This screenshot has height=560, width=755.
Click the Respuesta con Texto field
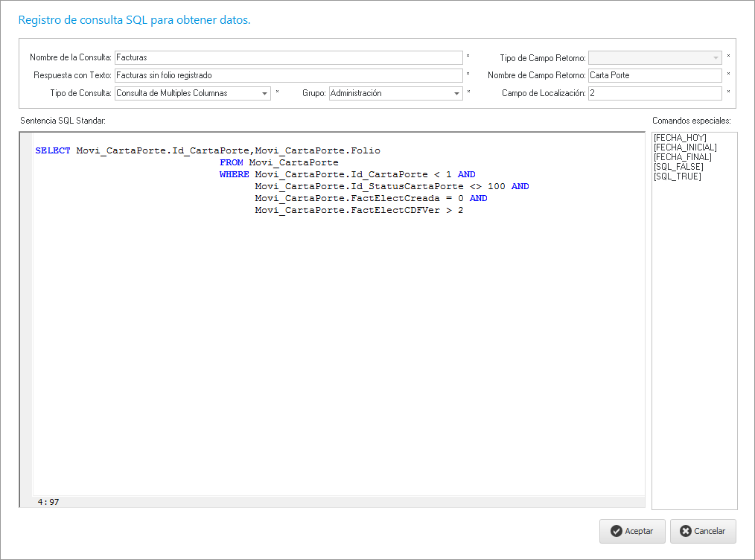288,75
